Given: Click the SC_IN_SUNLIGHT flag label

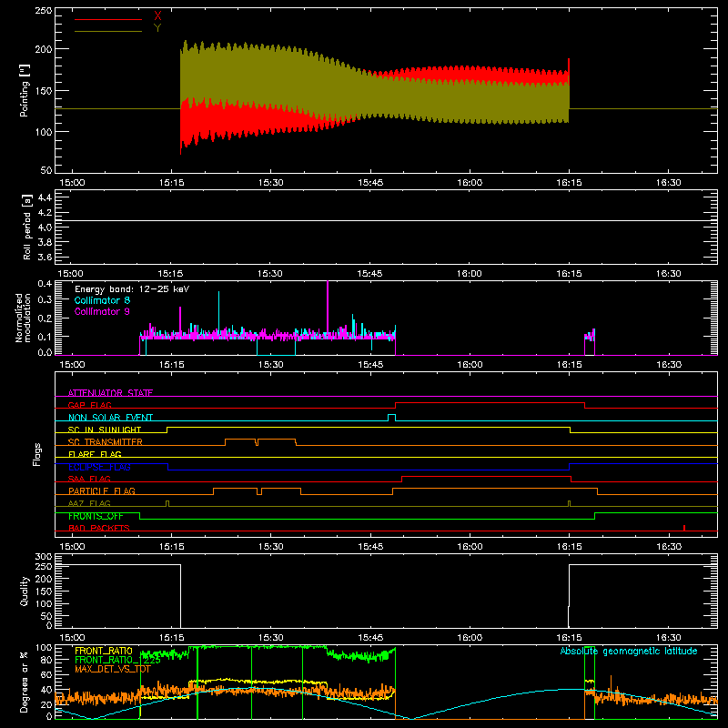Looking at the screenshot, I should [x=105, y=430].
